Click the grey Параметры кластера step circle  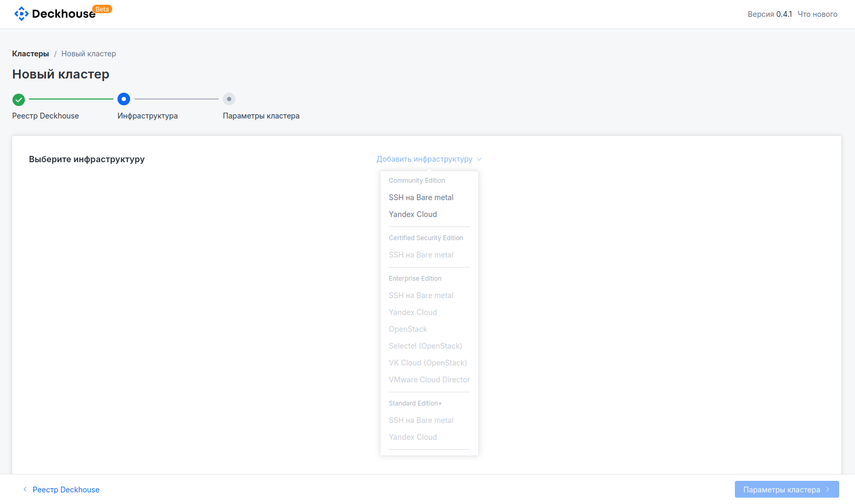tap(229, 99)
